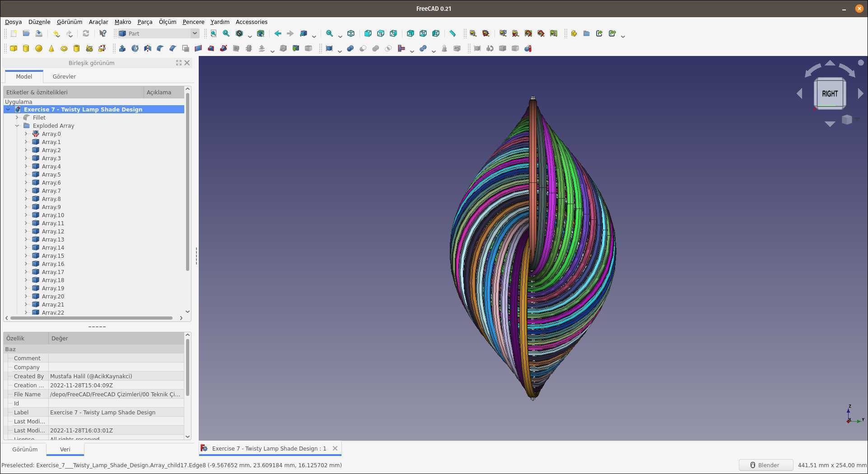The width and height of the screenshot is (868, 474).
Task: Select Array.8 in the model tree
Action: pos(51,199)
